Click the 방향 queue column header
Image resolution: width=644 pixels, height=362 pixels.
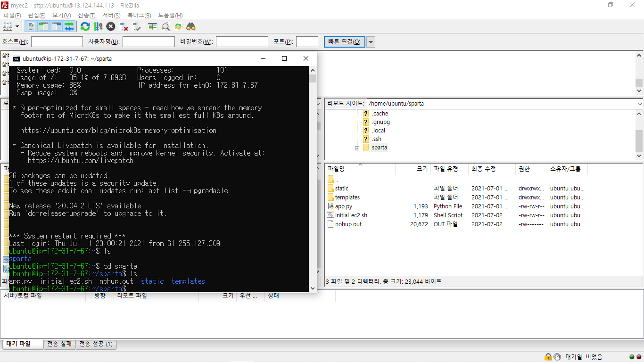point(99,296)
